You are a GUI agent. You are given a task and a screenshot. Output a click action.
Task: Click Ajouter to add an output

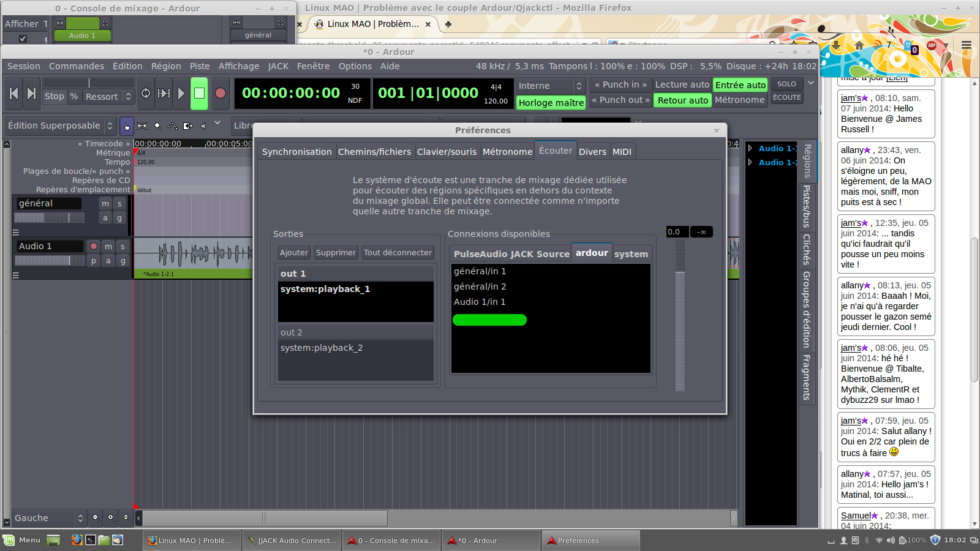294,252
